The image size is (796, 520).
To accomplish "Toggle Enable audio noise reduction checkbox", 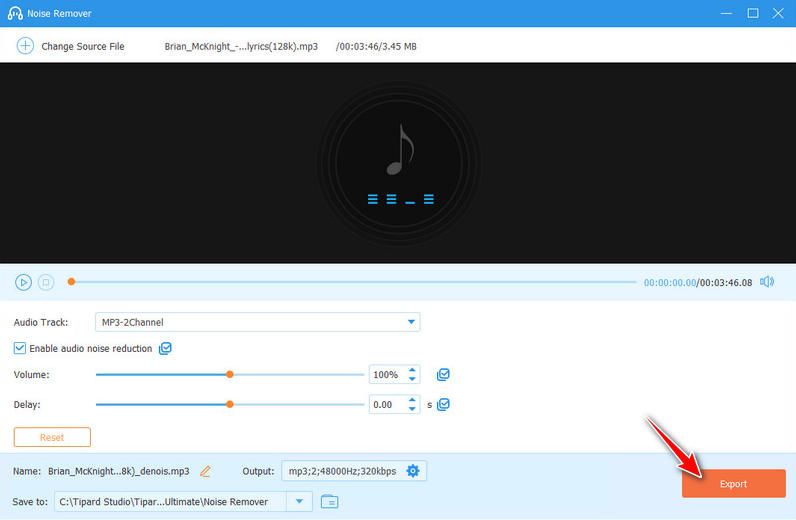I will tap(19, 348).
